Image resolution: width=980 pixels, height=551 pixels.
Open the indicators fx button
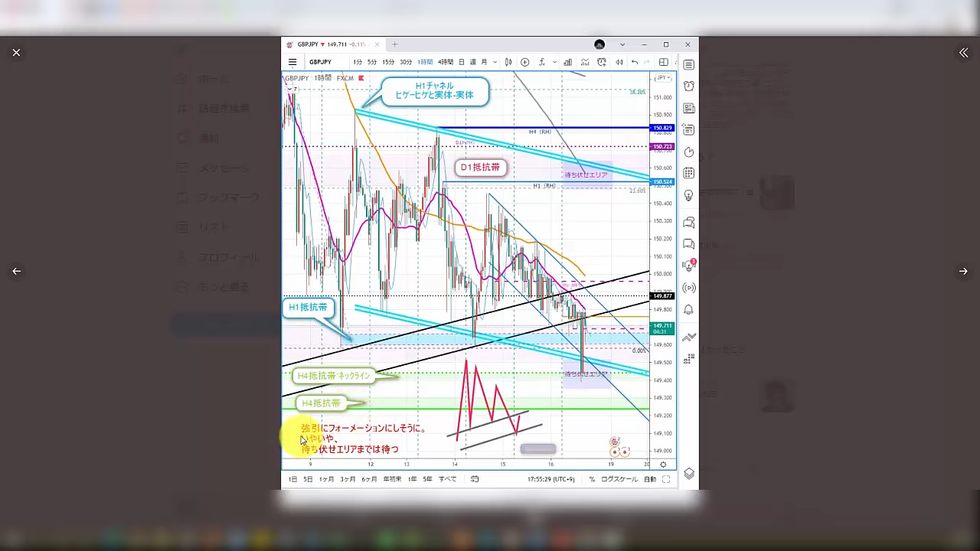coord(542,62)
